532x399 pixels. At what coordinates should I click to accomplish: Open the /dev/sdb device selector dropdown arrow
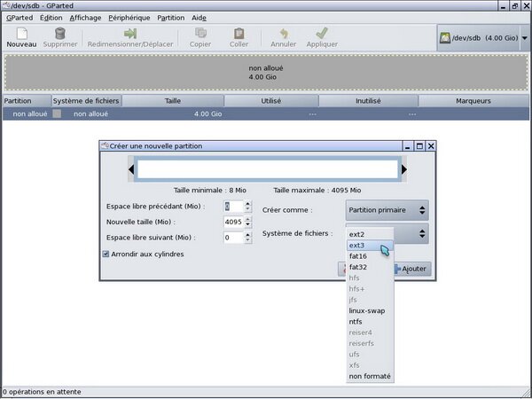[x=525, y=37]
